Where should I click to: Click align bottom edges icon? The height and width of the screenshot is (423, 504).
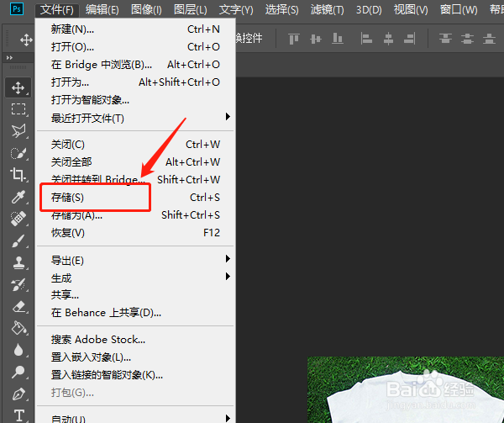pyautogui.click(x=337, y=39)
